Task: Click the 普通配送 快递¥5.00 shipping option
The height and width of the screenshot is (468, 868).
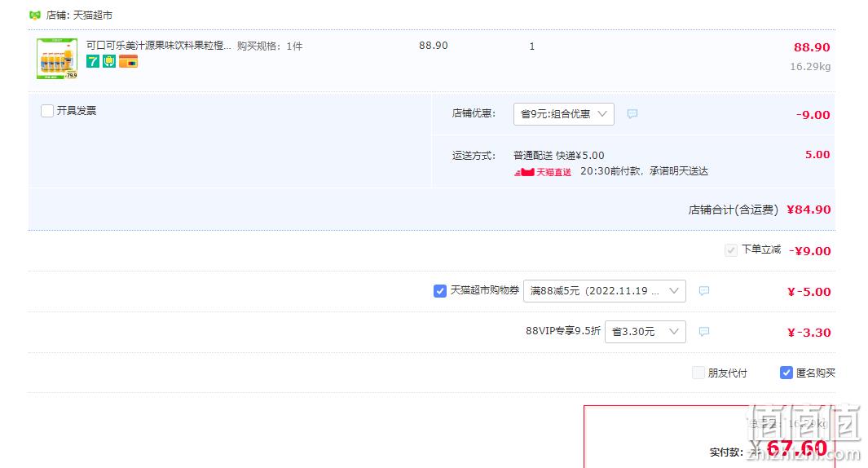Action: (x=558, y=156)
